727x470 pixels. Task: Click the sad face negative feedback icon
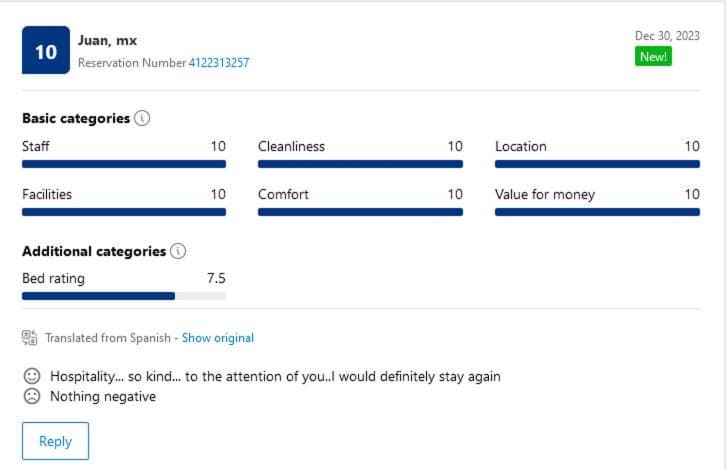click(32, 396)
